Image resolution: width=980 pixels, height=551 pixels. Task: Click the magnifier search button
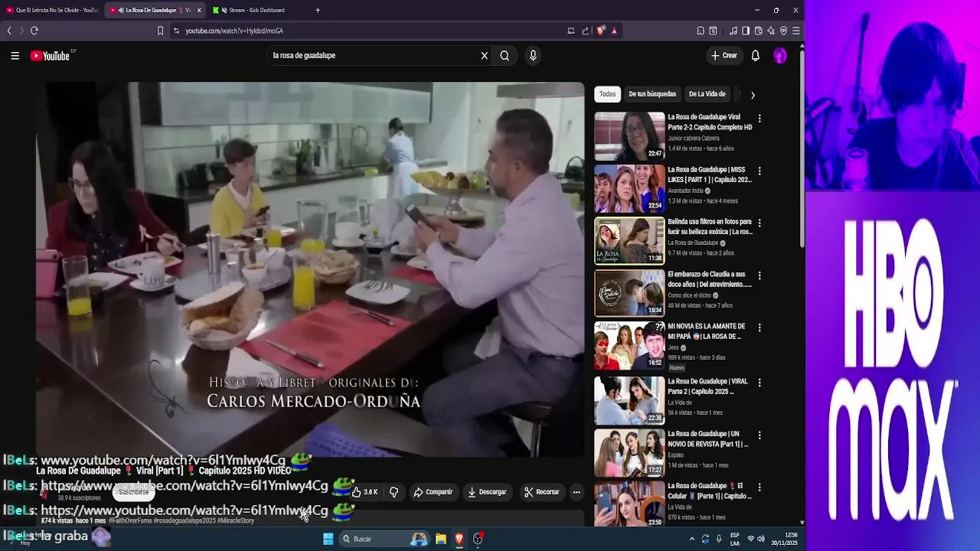coord(505,56)
